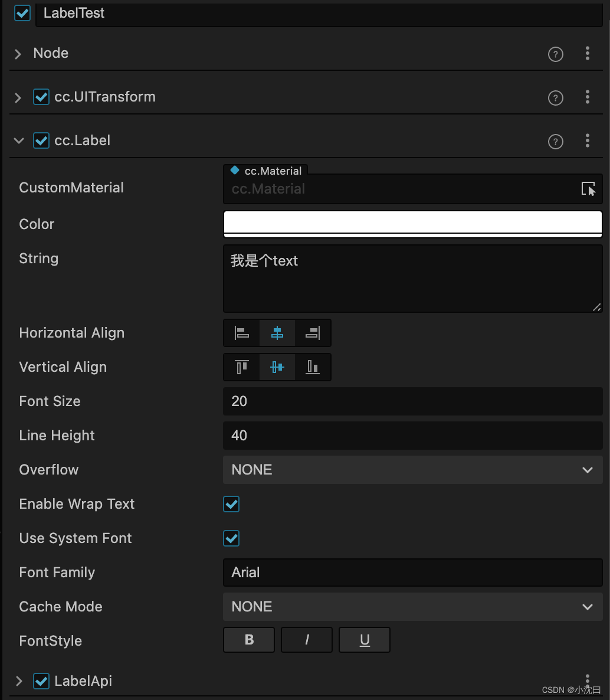Open the cc.Label help icon
Image resolution: width=610 pixels, height=700 pixels.
(x=555, y=141)
